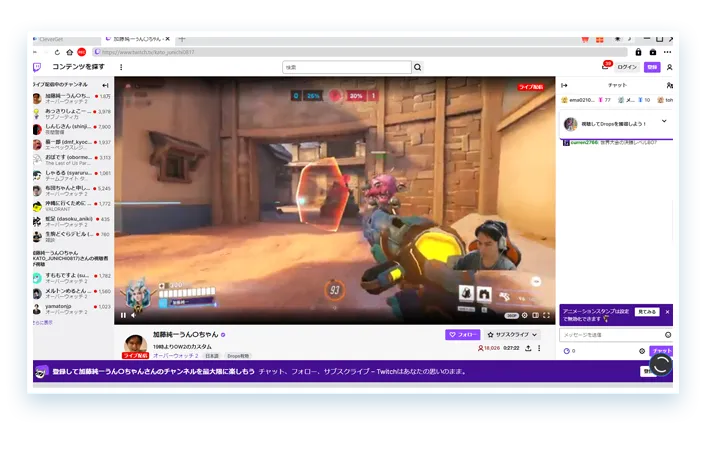
Task: Open おぼです (oborme...) sidebar channel
Action: pos(72,160)
